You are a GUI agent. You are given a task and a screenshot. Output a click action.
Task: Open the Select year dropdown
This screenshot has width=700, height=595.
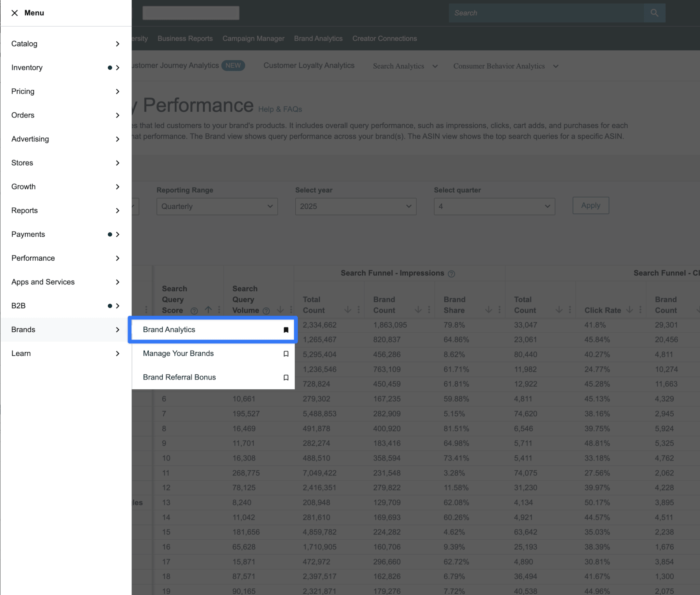pyautogui.click(x=356, y=206)
